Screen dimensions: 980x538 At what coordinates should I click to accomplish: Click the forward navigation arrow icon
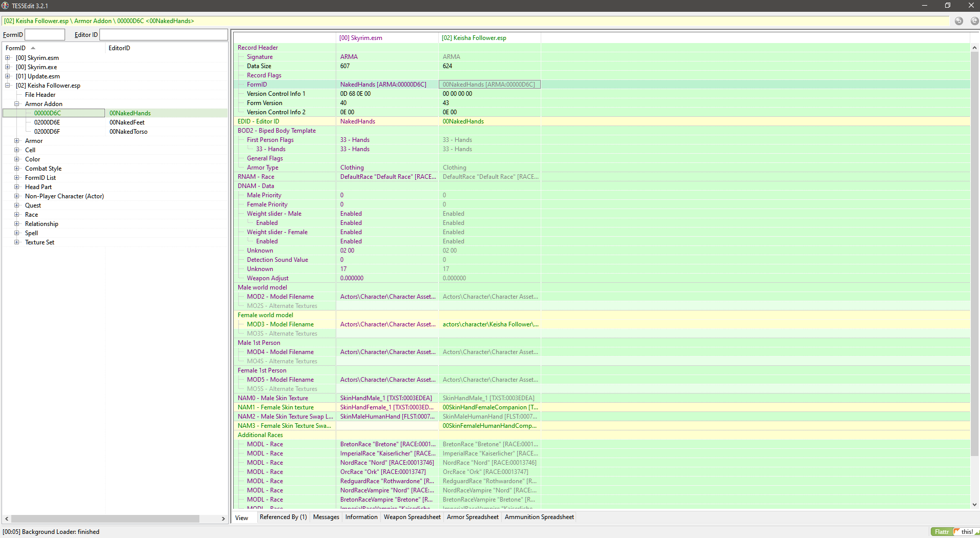[x=974, y=21]
